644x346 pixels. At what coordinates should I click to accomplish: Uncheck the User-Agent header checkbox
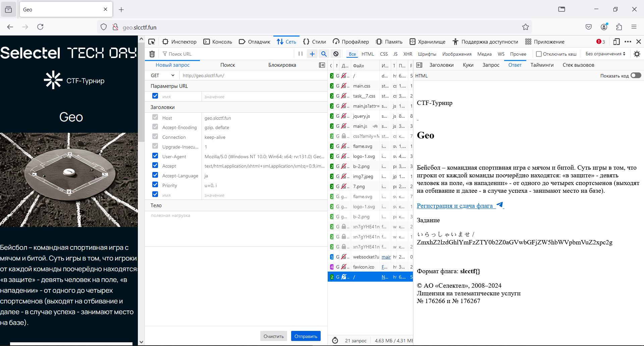155,156
